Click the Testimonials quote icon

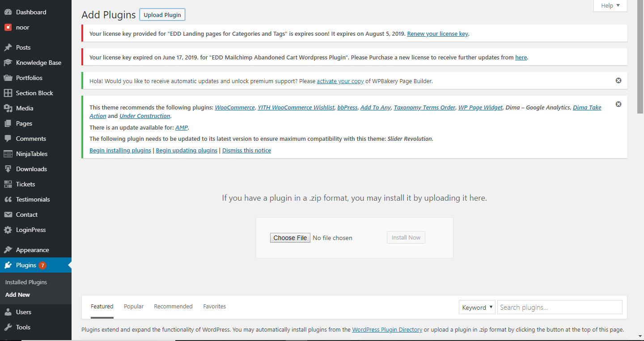[8, 199]
